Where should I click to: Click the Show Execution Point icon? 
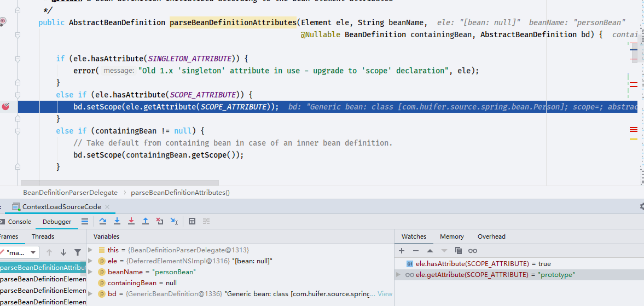pos(85,221)
